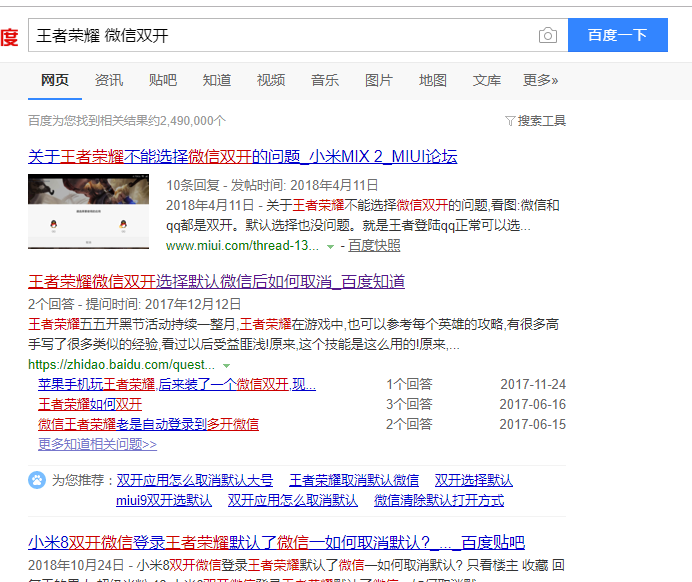This screenshot has width=692, height=582.
Task: Open 百度贴吧 result about 小米8双开微信
Action: tap(277, 542)
